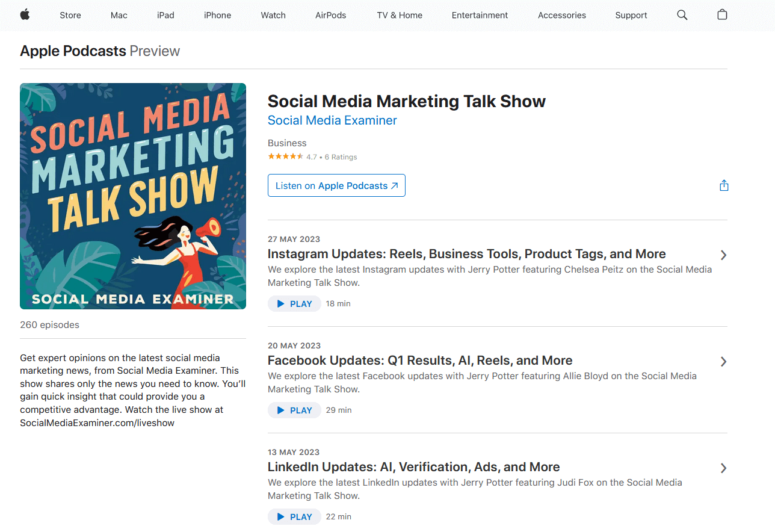775x532 pixels.
Task: Click the share icon beside Listen button
Action: coord(724,185)
